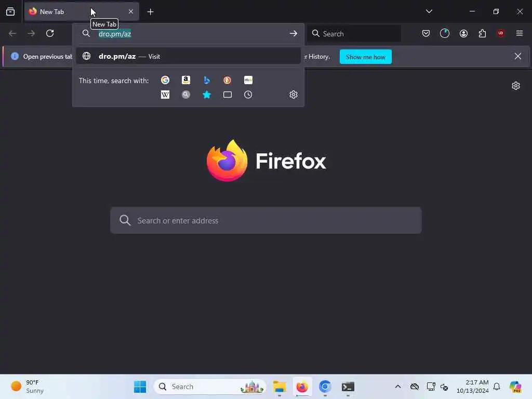Click the muted volume tray icon

(x=445, y=387)
